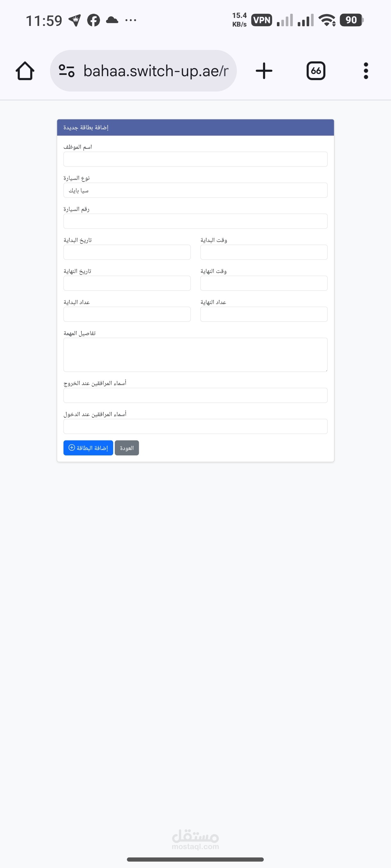Tap the Facebook notification icon
Image resolution: width=391 pixels, height=868 pixels.
point(94,20)
